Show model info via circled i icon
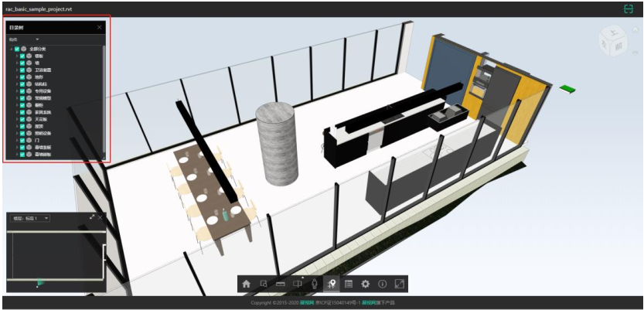The width and height of the screenshot is (644, 310). 383,284
